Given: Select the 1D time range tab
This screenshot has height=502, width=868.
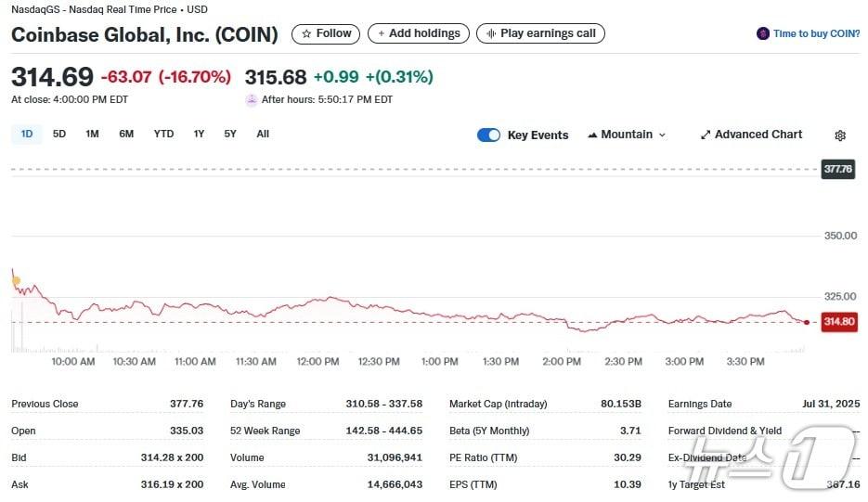Looking at the screenshot, I should click(27, 134).
